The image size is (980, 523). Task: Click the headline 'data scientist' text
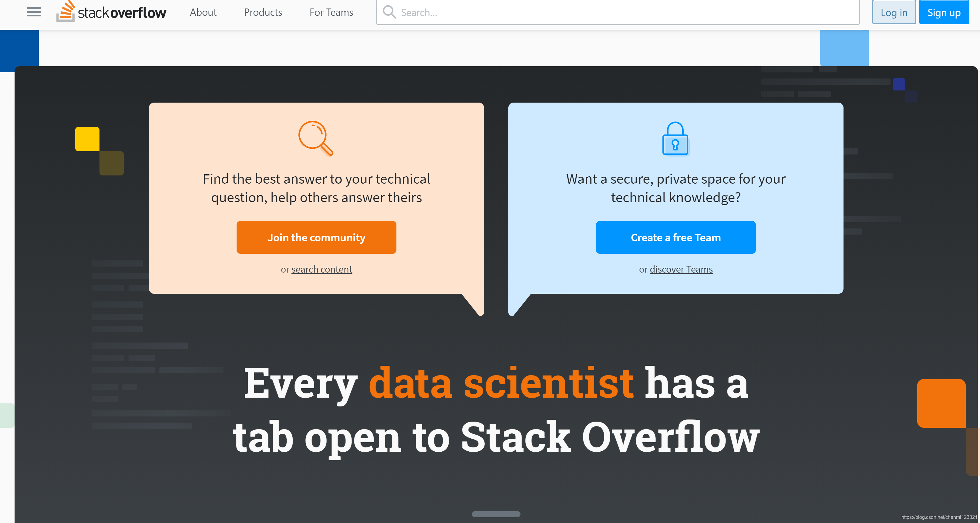point(501,383)
